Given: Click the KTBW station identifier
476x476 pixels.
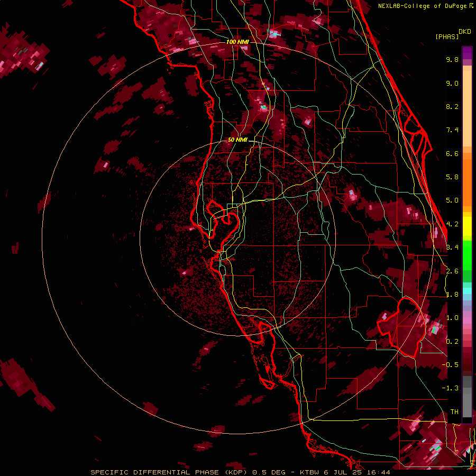Looking at the screenshot, I should pos(310,472).
